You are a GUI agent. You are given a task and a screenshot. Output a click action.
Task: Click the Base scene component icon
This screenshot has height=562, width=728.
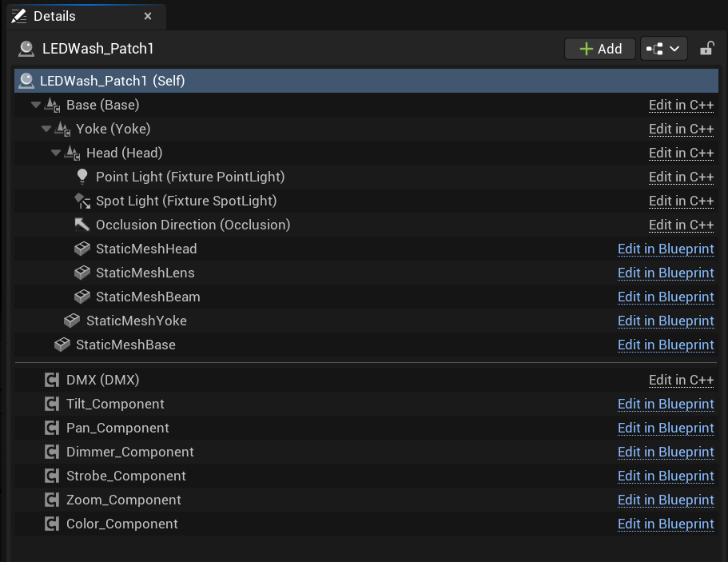[52, 106]
